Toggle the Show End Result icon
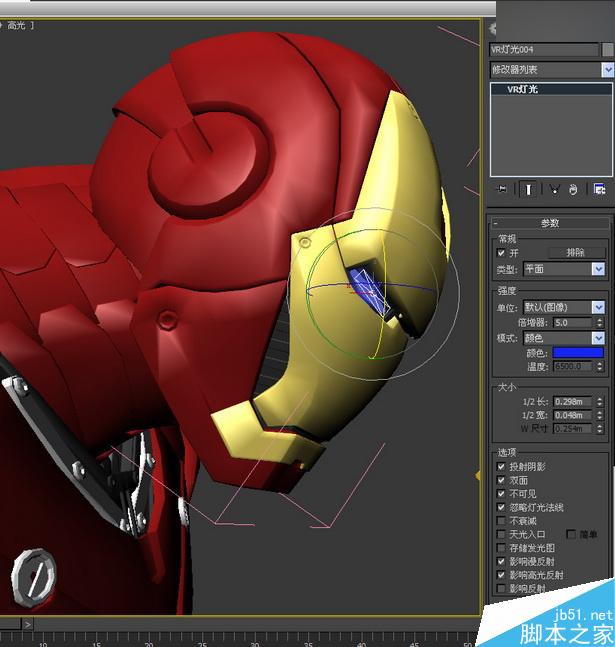The image size is (615, 647). click(x=528, y=189)
